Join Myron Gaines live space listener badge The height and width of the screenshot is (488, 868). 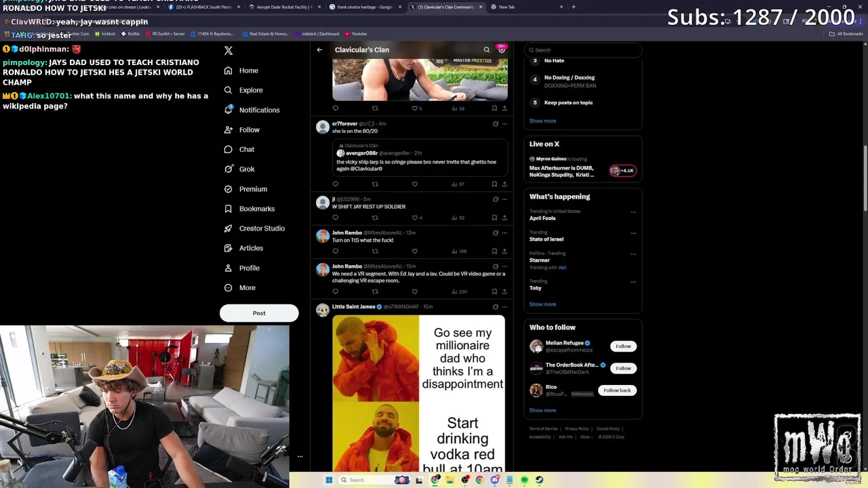[623, 171]
